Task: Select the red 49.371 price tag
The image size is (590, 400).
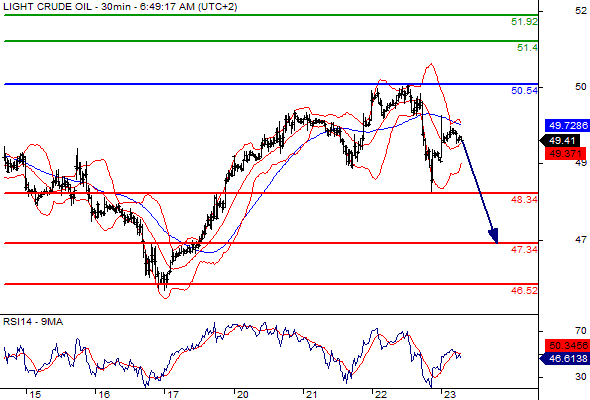Action: [565, 154]
